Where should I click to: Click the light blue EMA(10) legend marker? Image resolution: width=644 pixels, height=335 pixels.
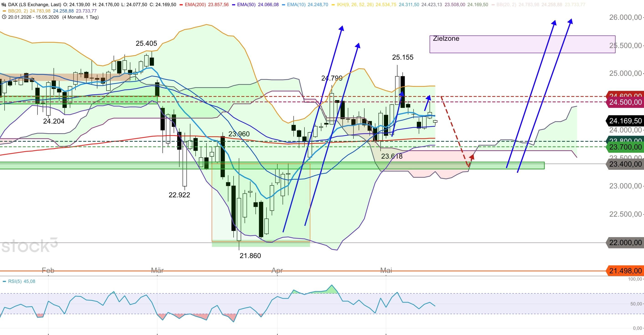283,5
